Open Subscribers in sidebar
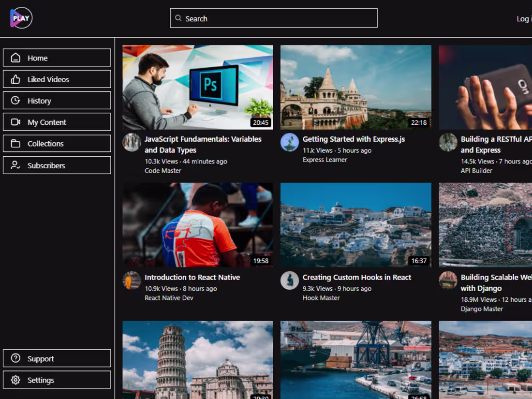Screen dimensions: 532x399 57,165
